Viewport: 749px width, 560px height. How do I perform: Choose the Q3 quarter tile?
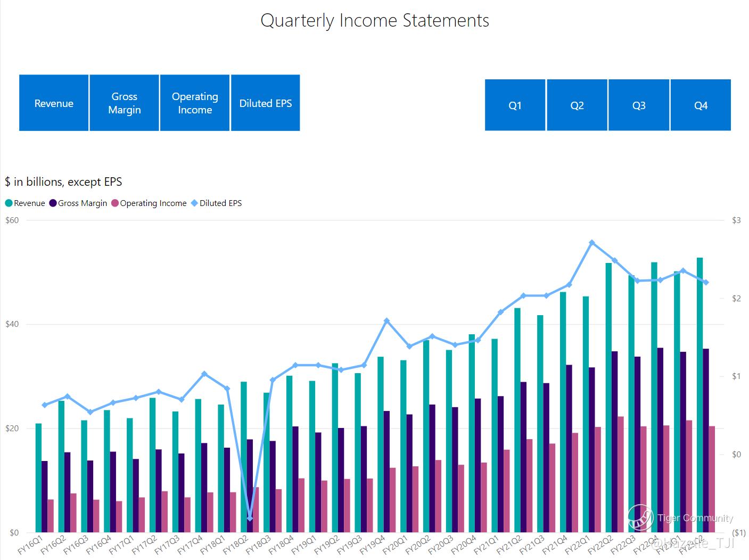click(x=639, y=105)
